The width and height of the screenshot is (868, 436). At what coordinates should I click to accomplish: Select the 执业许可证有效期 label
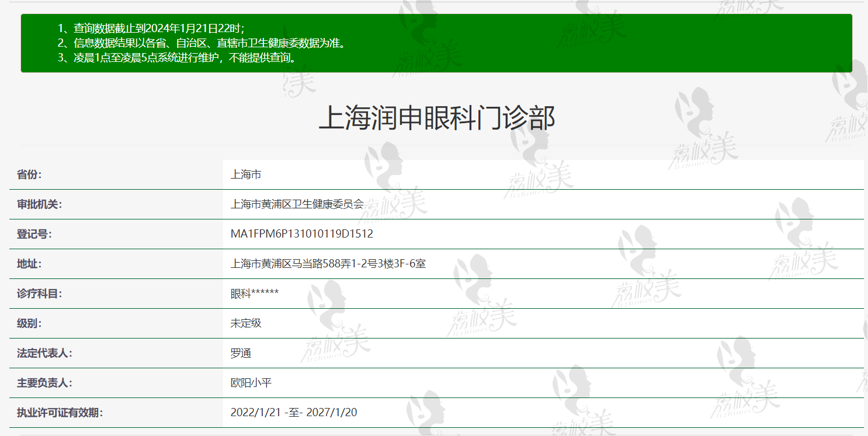pos(60,412)
